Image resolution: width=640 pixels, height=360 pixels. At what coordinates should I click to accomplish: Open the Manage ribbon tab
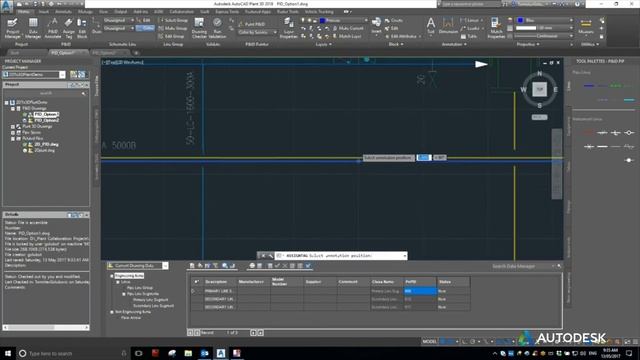(85, 12)
